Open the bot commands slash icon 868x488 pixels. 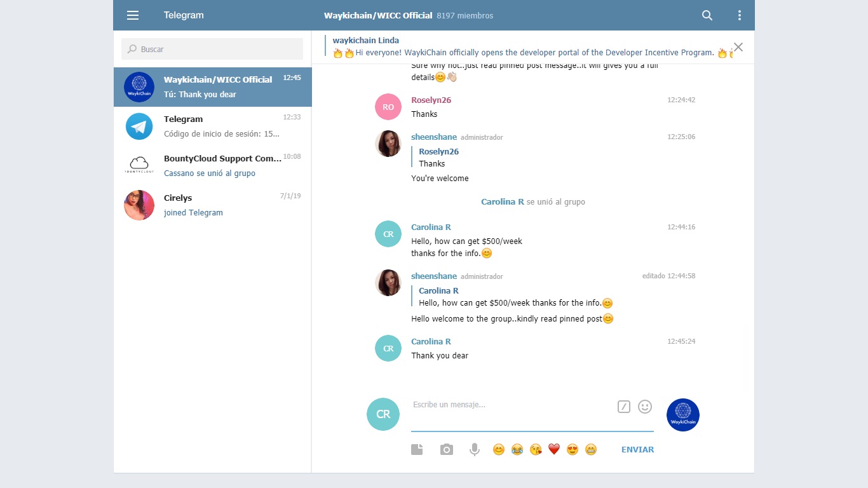[624, 407]
